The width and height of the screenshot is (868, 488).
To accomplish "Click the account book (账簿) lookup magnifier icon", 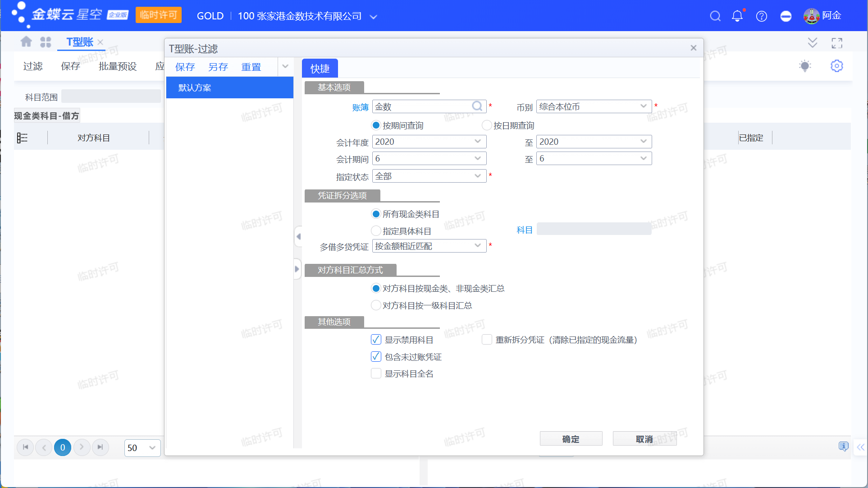I will [x=477, y=106].
